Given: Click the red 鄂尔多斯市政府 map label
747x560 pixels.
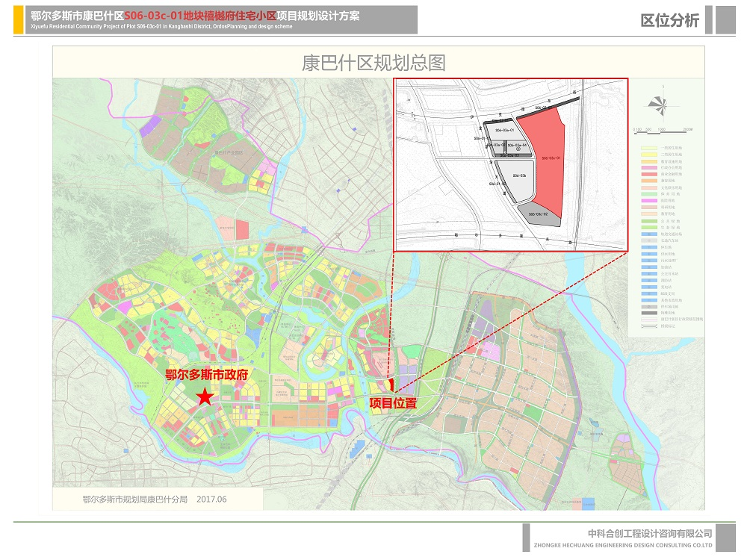Looking at the screenshot, I should tap(207, 375).
